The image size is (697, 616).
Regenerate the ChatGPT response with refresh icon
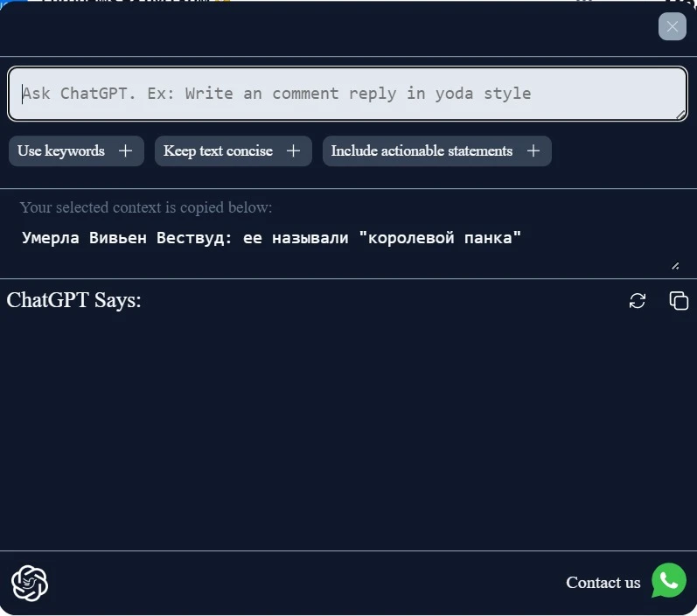(637, 301)
